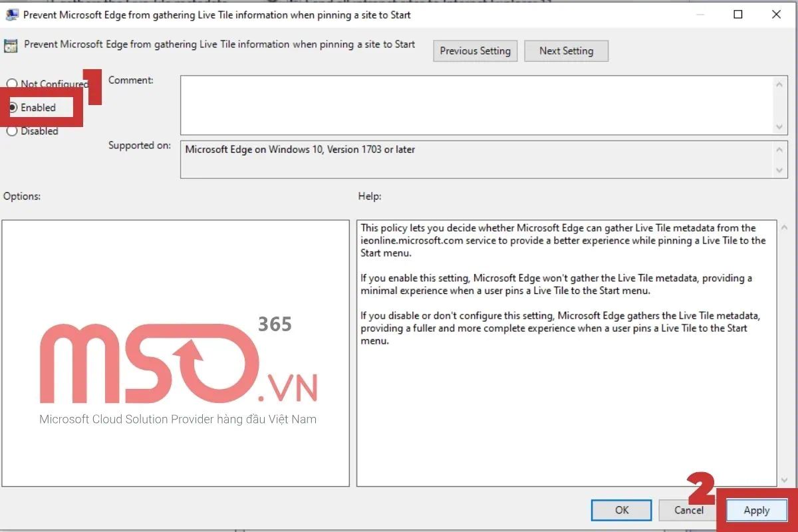Click the Comment box scroll up arrow

780,84
